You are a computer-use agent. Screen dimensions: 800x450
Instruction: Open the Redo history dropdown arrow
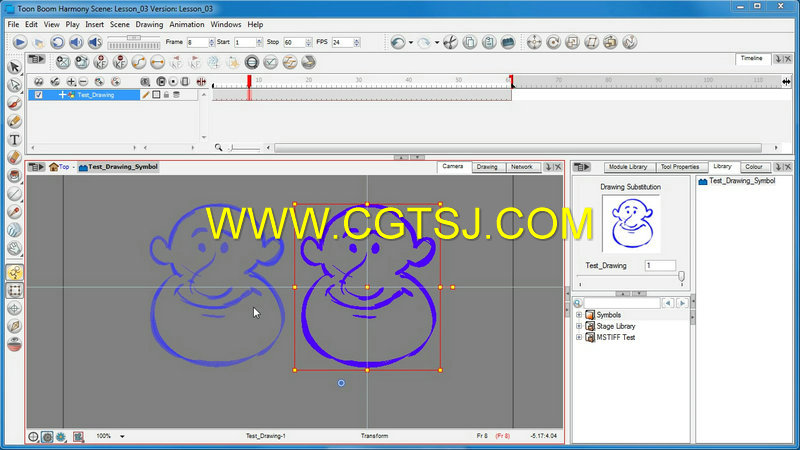pyautogui.click(x=437, y=42)
